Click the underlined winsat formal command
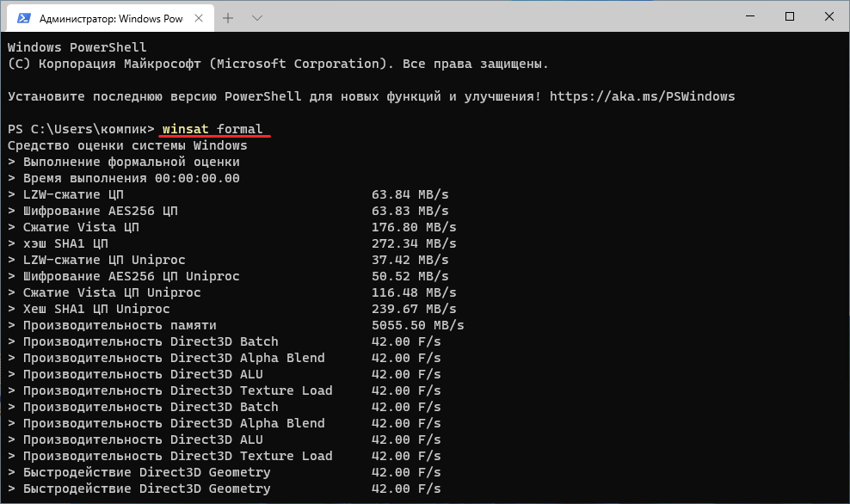The image size is (850, 504). (x=213, y=128)
